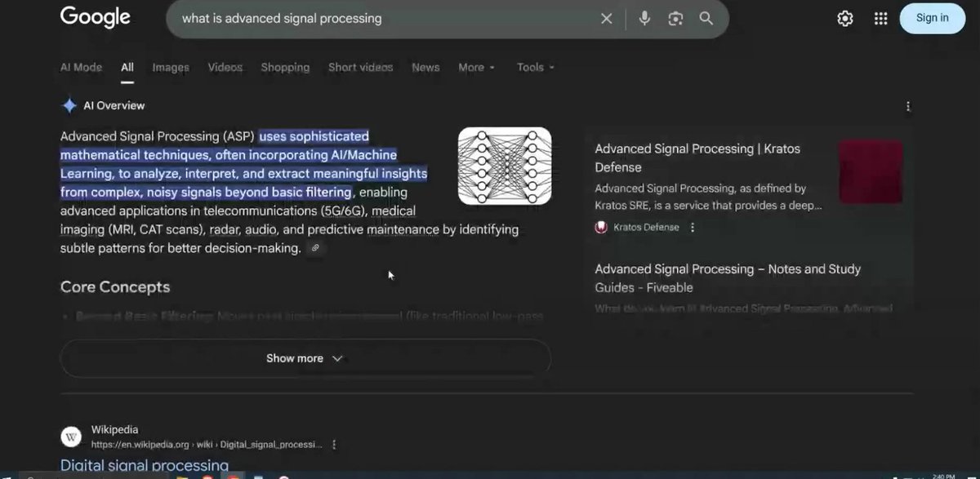Viewport: 980px width, 479px height.
Task: Expand the More dropdown
Action: (x=476, y=68)
